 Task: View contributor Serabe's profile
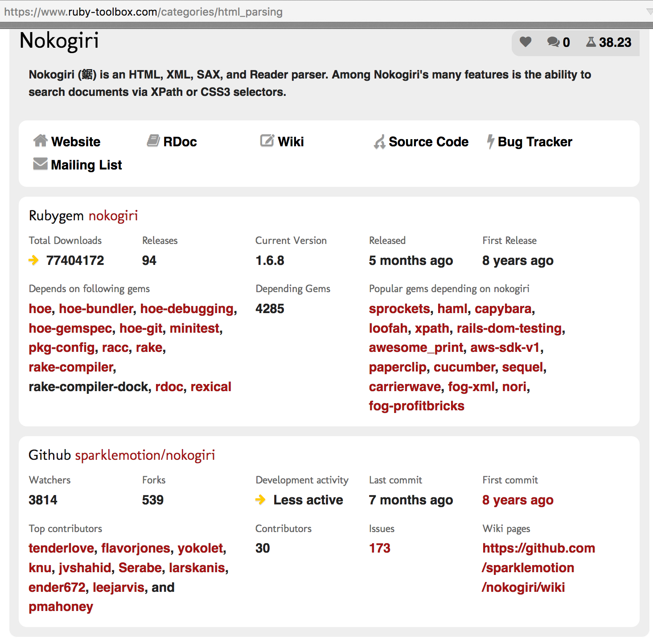tap(140, 568)
